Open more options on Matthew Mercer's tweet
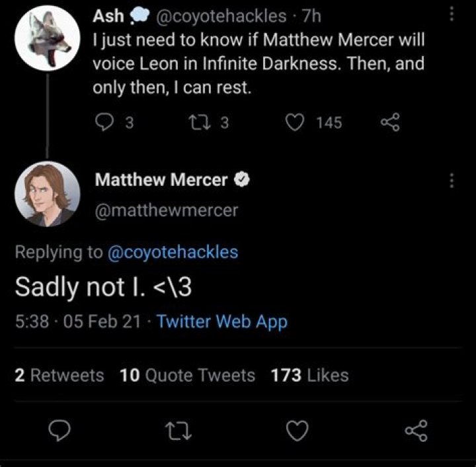 tap(452, 180)
